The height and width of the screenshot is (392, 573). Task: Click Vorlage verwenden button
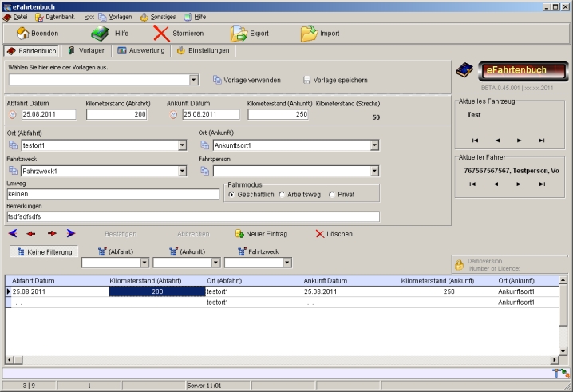pyautogui.click(x=247, y=80)
